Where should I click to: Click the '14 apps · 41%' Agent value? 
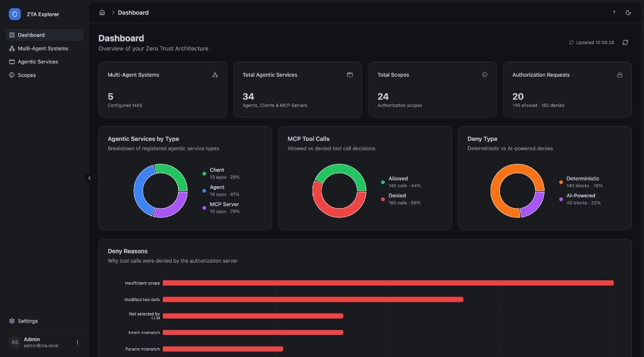coord(225,194)
